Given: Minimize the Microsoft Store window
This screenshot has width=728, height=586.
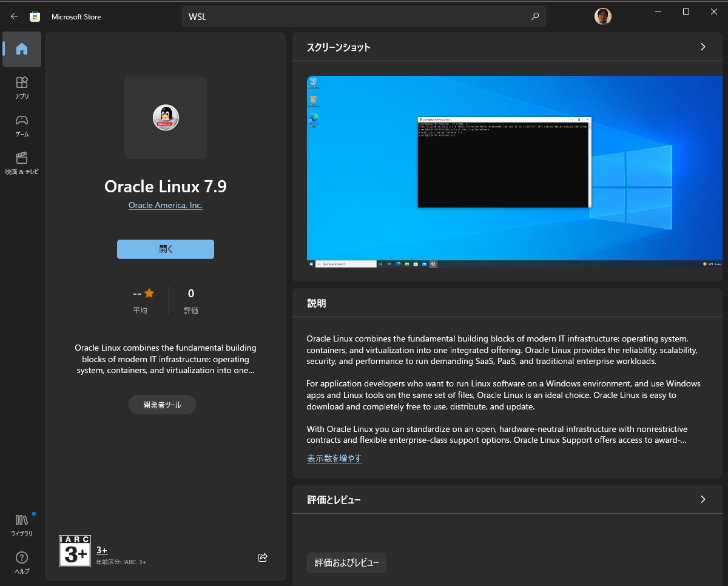Looking at the screenshot, I should 658,12.
